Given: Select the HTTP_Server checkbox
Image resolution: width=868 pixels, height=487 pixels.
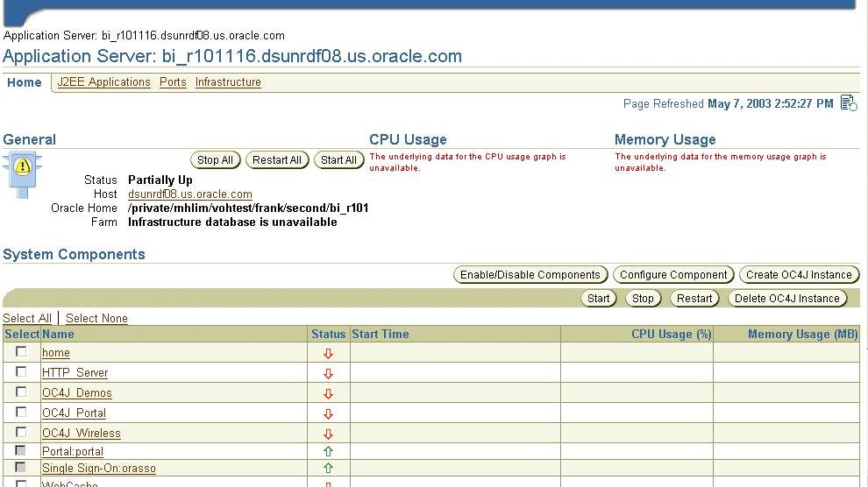Looking at the screenshot, I should (21, 371).
